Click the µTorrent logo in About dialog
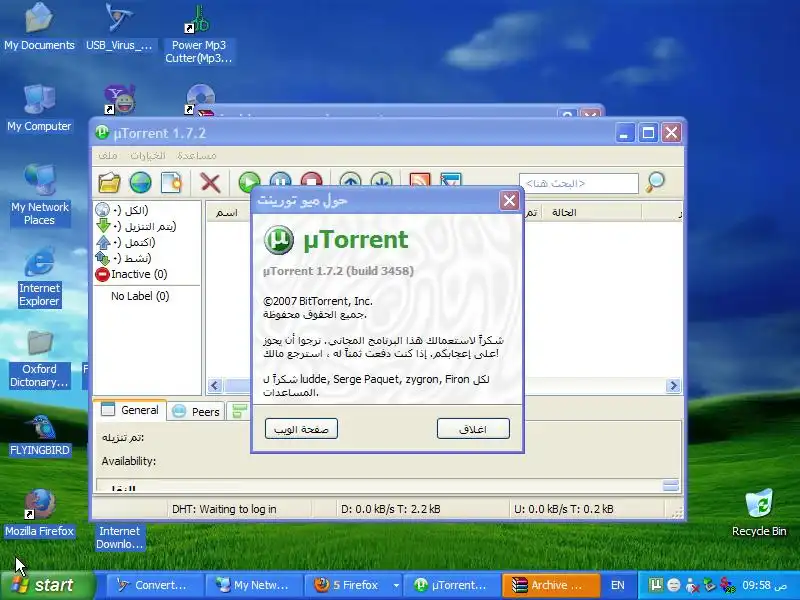The image size is (800, 600). click(x=279, y=239)
